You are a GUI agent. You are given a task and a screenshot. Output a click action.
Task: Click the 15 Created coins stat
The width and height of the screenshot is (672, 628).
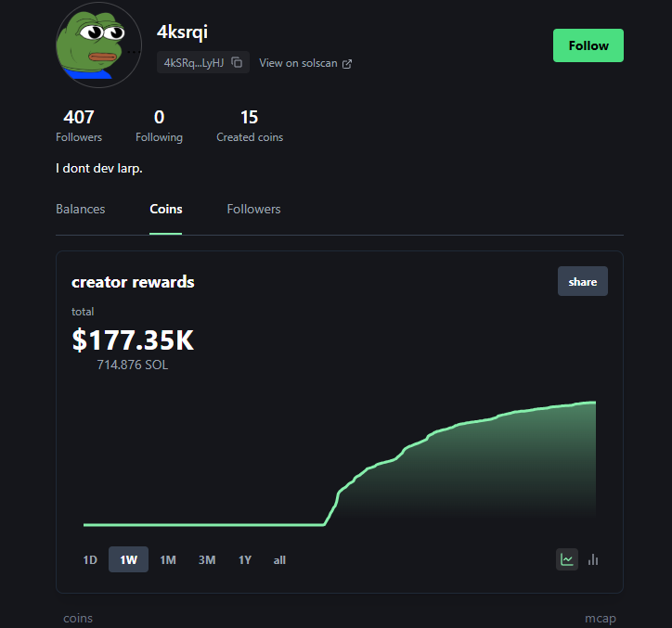pyautogui.click(x=250, y=126)
